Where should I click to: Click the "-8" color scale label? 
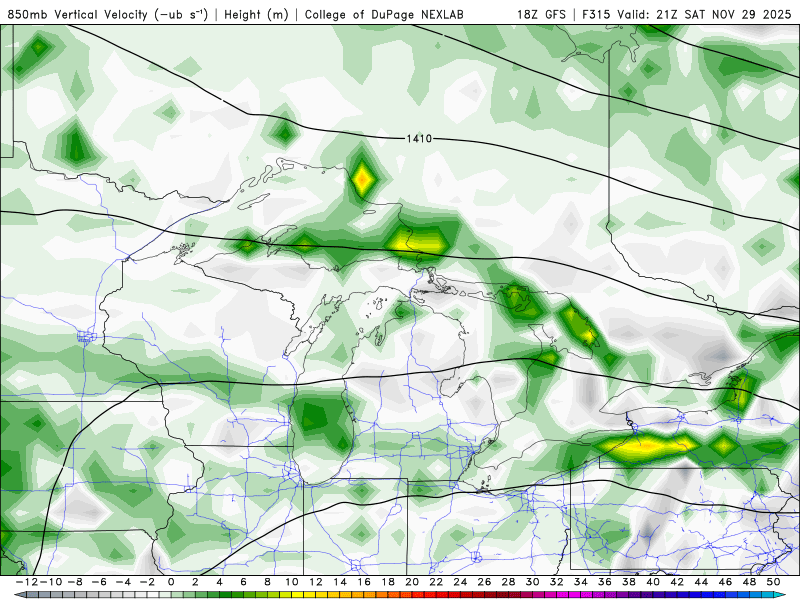(74, 582)
